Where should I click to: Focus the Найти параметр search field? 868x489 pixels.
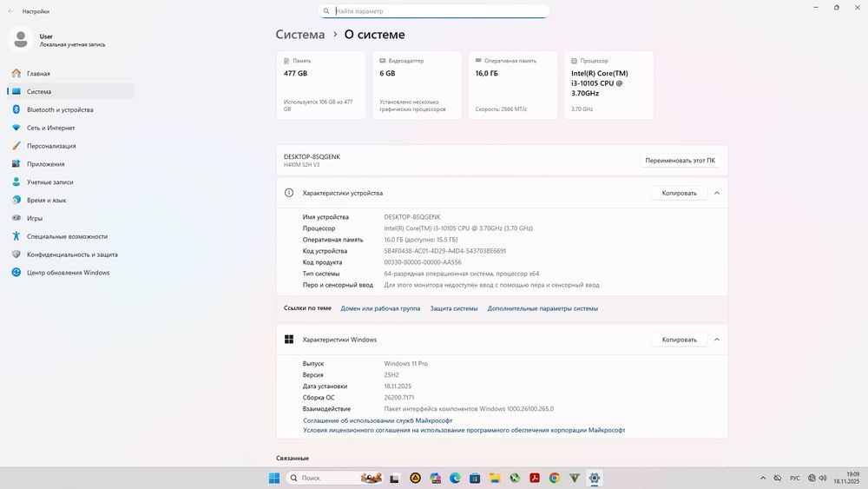tap(434, 11)
